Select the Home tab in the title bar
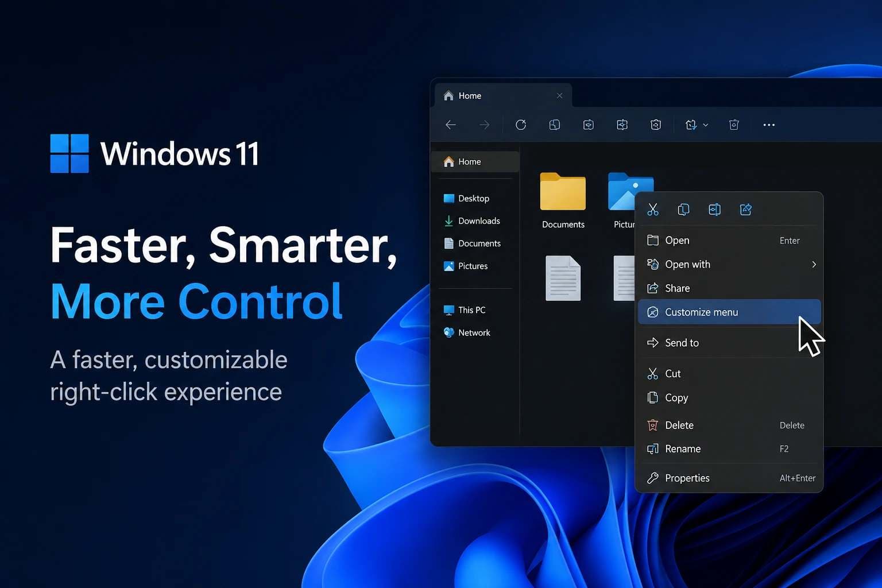882x588 pixels. 502,95
